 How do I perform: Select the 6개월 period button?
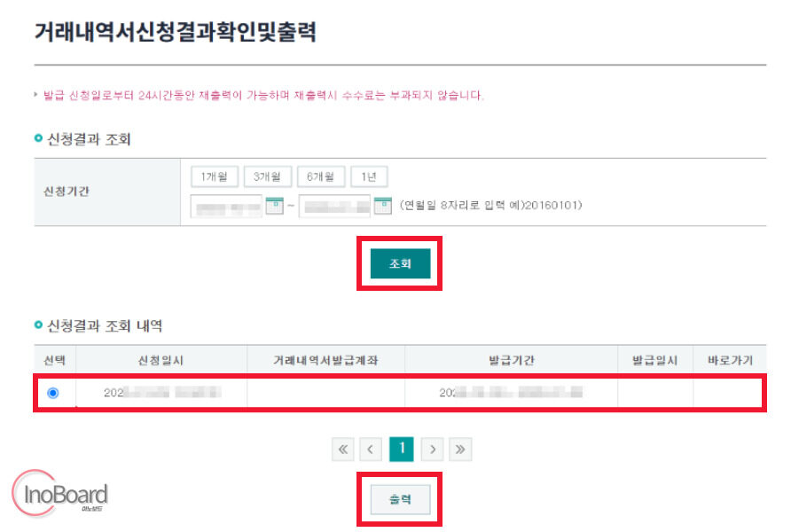tap(321, 176)
